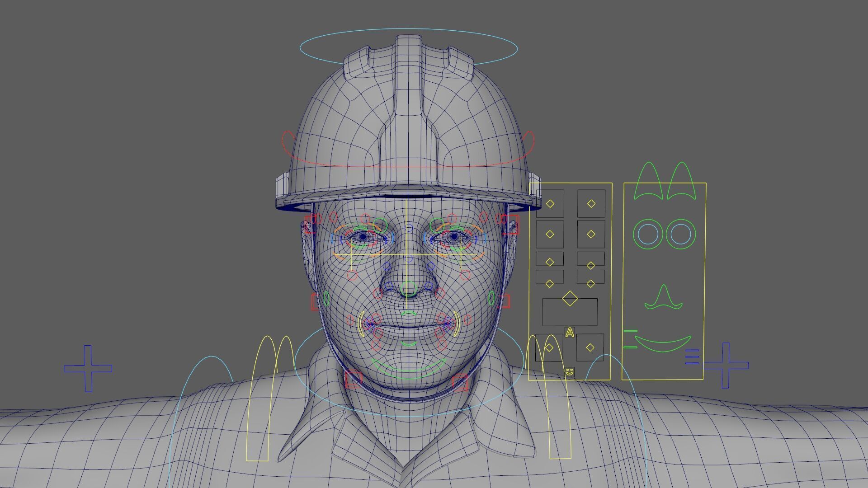Select the upper green dash beside panel mouth
The width and height of the screenshot is (868, 488).
630,331
